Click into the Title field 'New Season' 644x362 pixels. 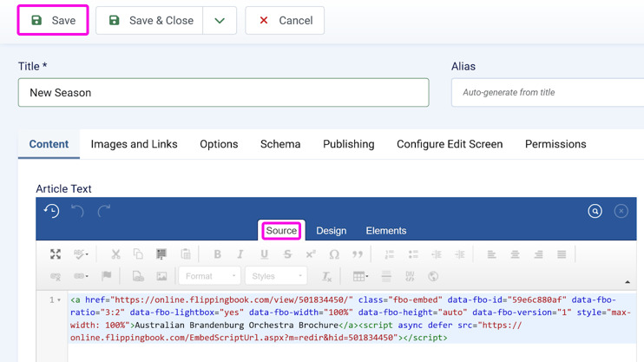pos(223,92)
